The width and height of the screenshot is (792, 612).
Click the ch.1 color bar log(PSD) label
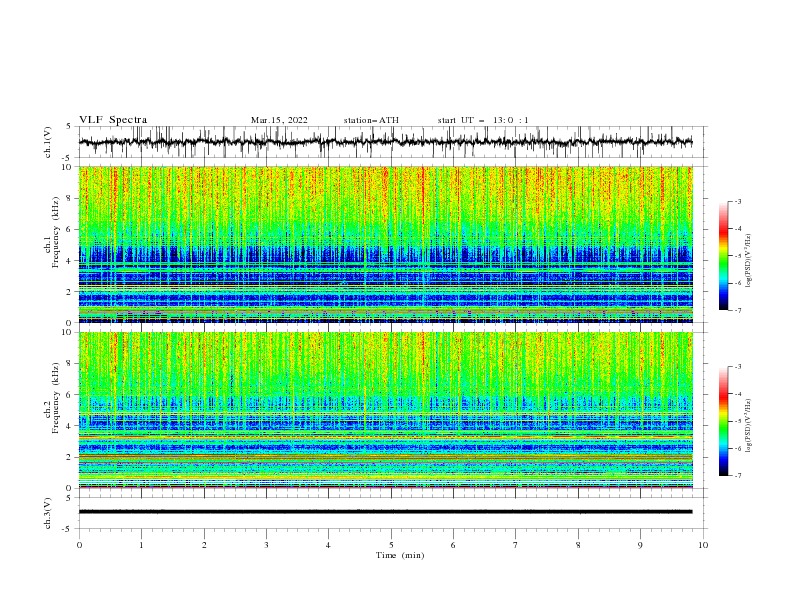tap(749, 261)
